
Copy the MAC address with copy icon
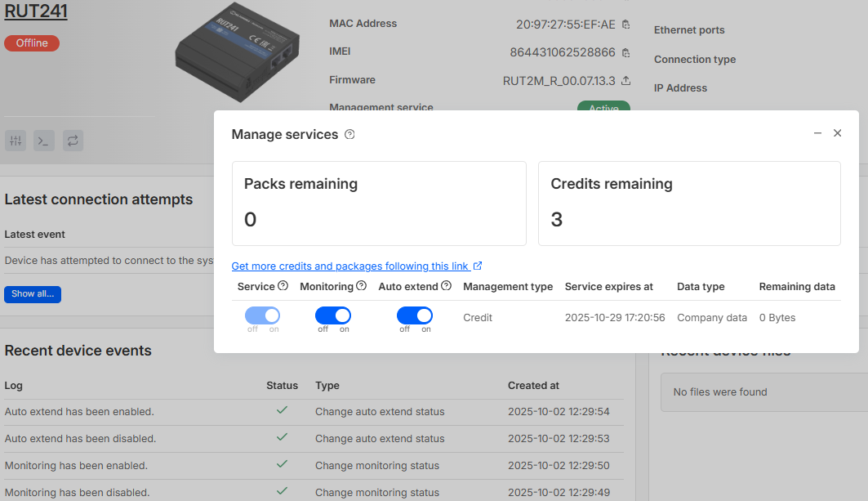(625, 25)
